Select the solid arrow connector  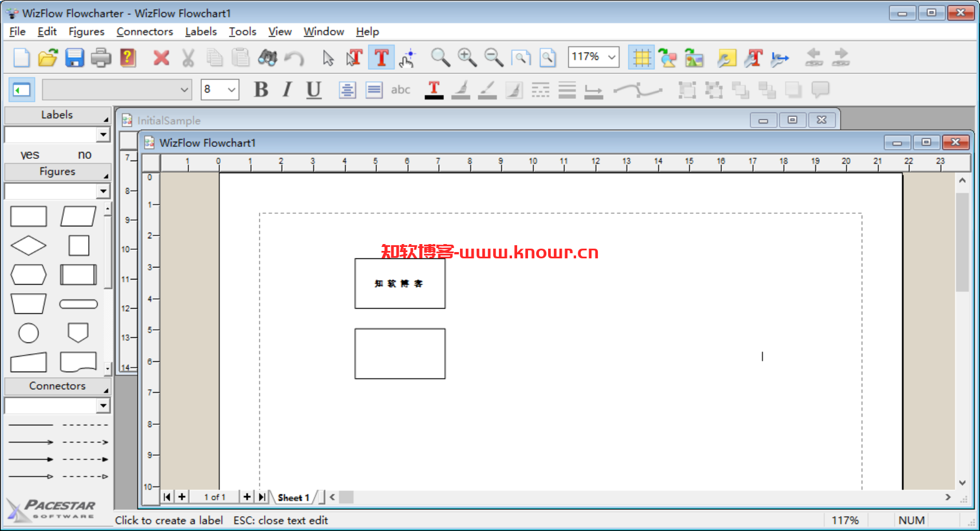tap(31, 459)
